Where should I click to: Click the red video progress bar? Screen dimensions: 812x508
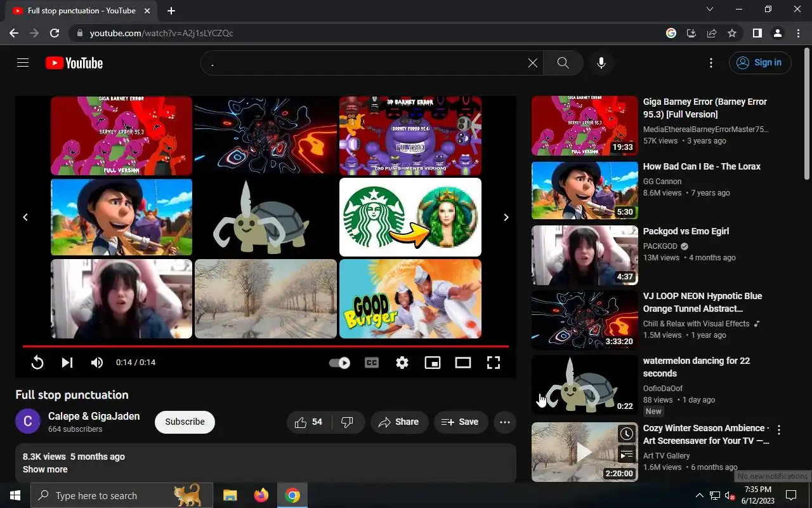(266, 346)
